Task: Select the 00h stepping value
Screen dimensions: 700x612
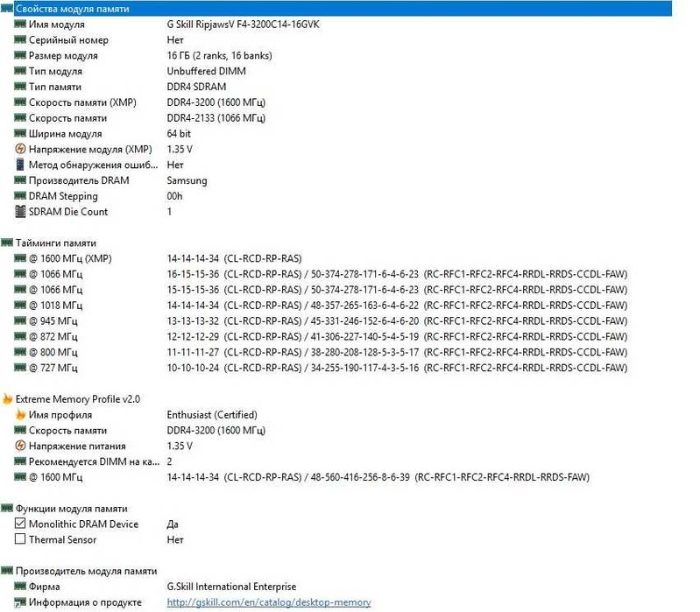Action: (x=174, y=196)
